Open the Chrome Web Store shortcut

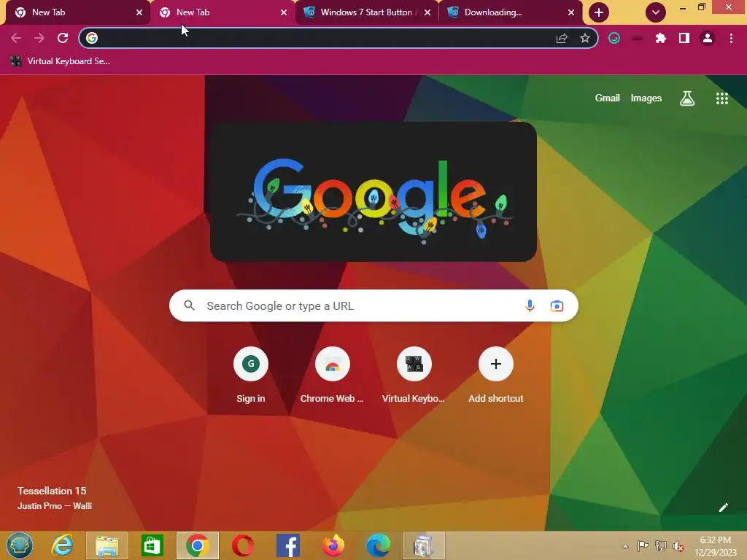pos(332,376)
